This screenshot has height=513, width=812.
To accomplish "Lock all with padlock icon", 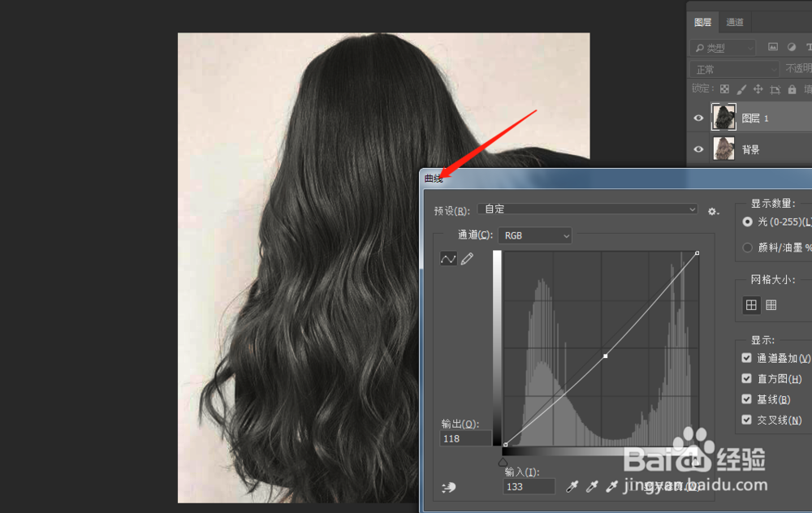I will click(x=792, y=89).
